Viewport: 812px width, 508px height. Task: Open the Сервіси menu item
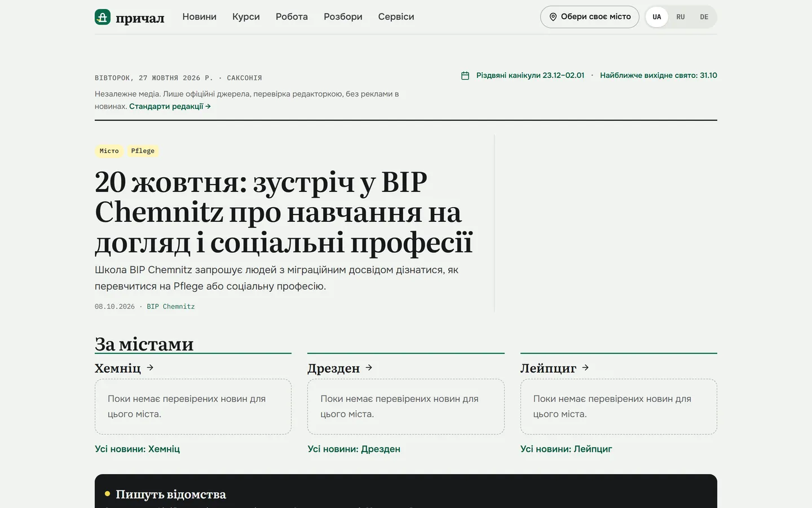[x=396, y=17]
